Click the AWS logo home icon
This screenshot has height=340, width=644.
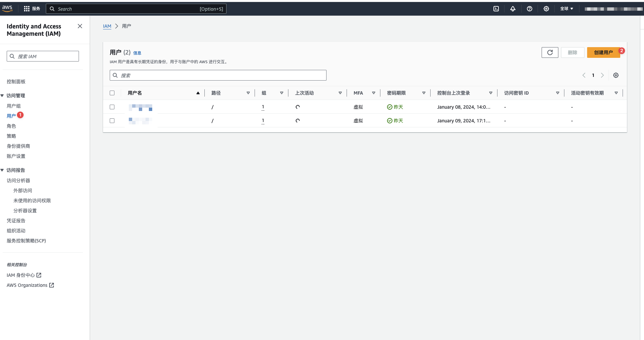tap(7, 9)
